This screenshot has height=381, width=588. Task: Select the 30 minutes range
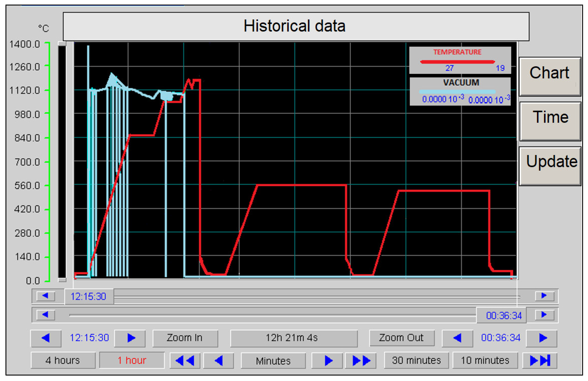pos(417,361)
